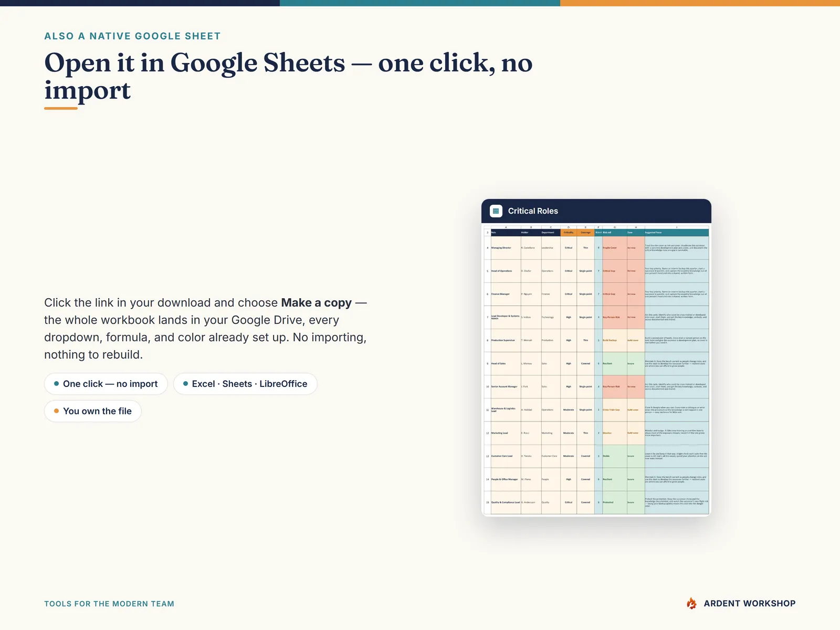Click the 'Protected' risk cell
The width and height of the screenshot is (840, 630).
point(614,502)
